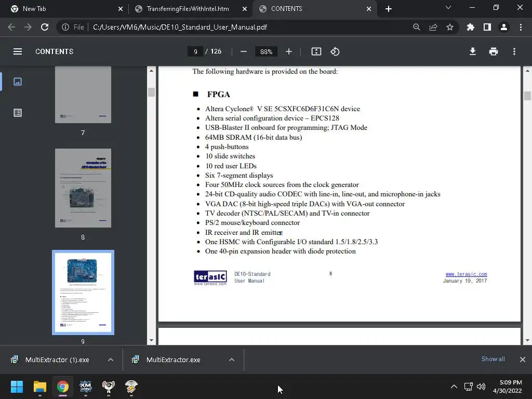
Task: Close the downloads bar
Action: [523, 360]
